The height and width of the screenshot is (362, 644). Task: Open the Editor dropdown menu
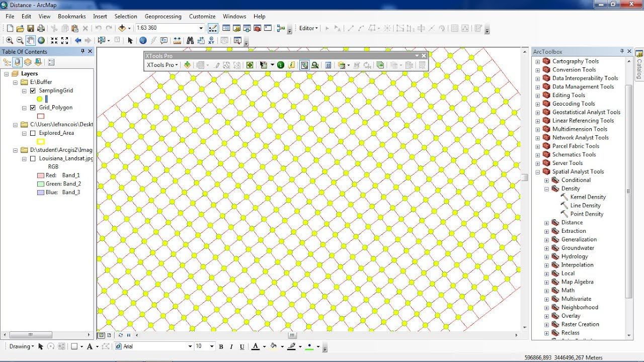tap(308, 28)
